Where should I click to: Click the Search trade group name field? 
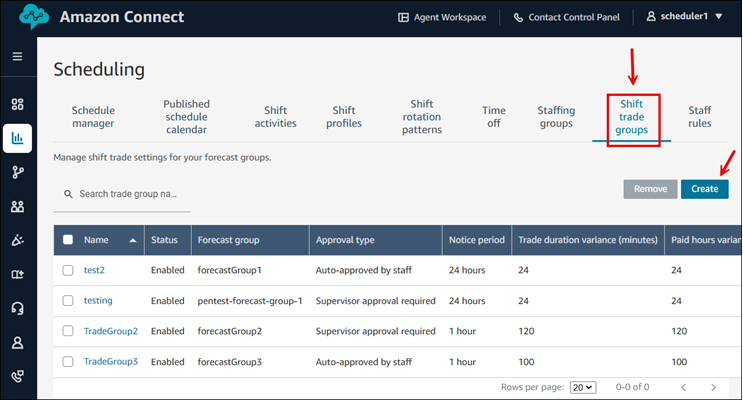point(127,194)
